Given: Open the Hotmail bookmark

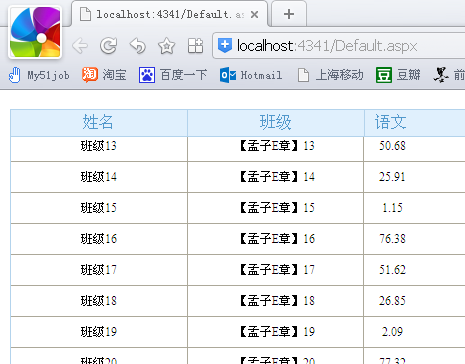Looking at the screenshot, I should (251, 75).
